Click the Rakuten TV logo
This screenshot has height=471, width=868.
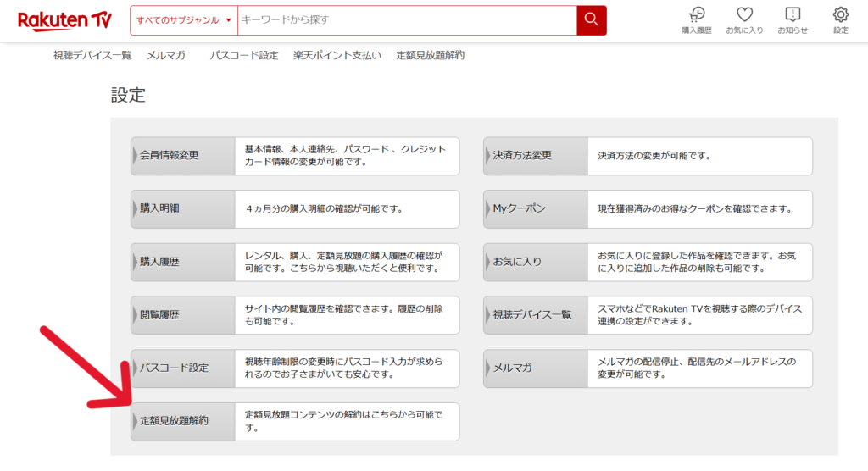(x=64, y=19)
